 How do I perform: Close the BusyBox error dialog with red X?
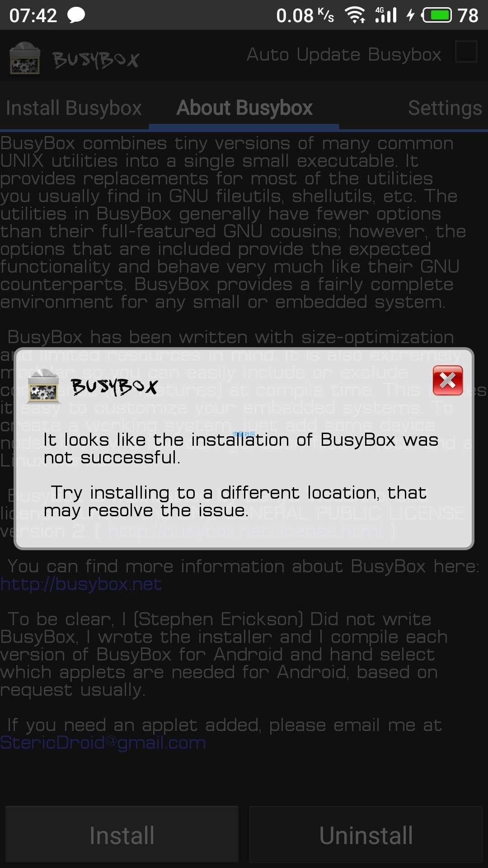(447, 381)
